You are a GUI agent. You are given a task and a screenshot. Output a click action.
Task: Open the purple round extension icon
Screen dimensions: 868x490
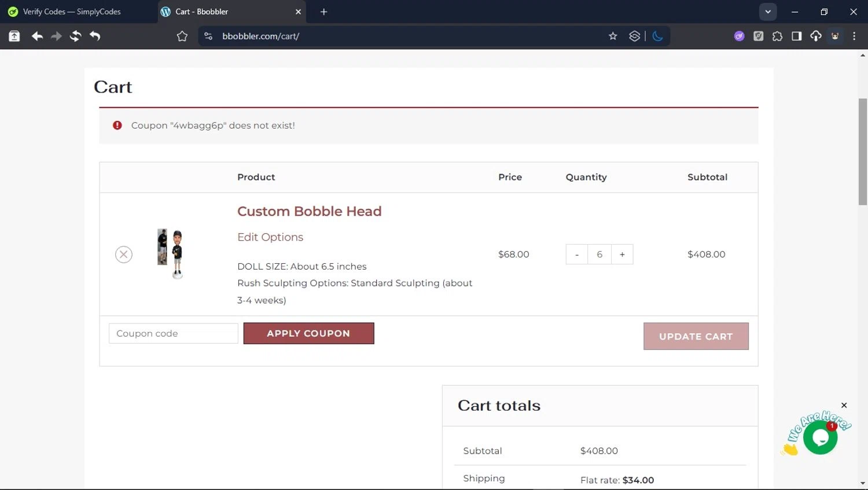[x=739, y=36]
